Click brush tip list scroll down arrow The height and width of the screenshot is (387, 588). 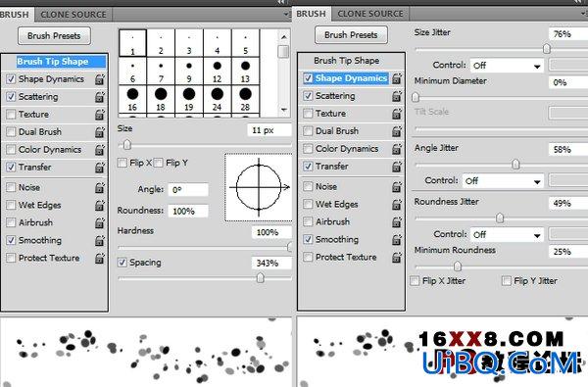point(284,110)
